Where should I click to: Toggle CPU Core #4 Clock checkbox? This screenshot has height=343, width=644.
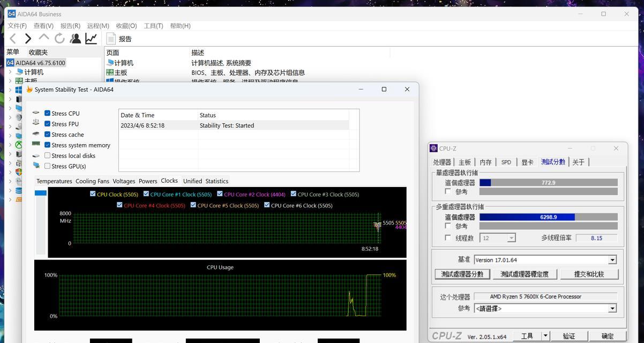click(x=120, y=205)
